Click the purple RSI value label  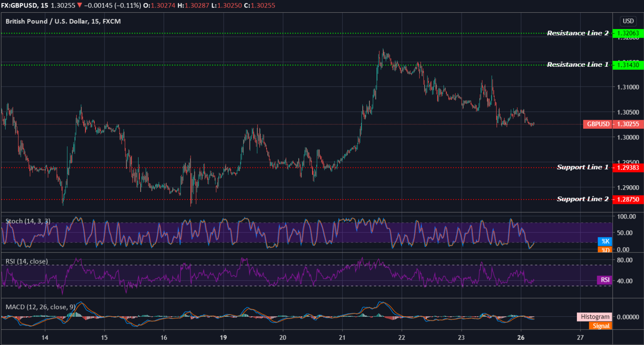tap(605, 280)
